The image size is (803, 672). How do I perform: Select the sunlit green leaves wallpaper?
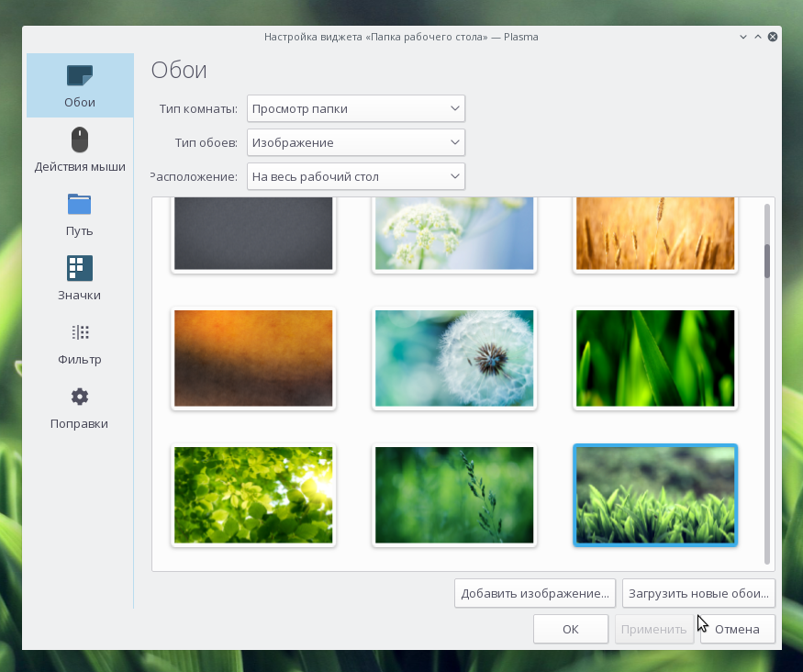(x=253, y=495)
